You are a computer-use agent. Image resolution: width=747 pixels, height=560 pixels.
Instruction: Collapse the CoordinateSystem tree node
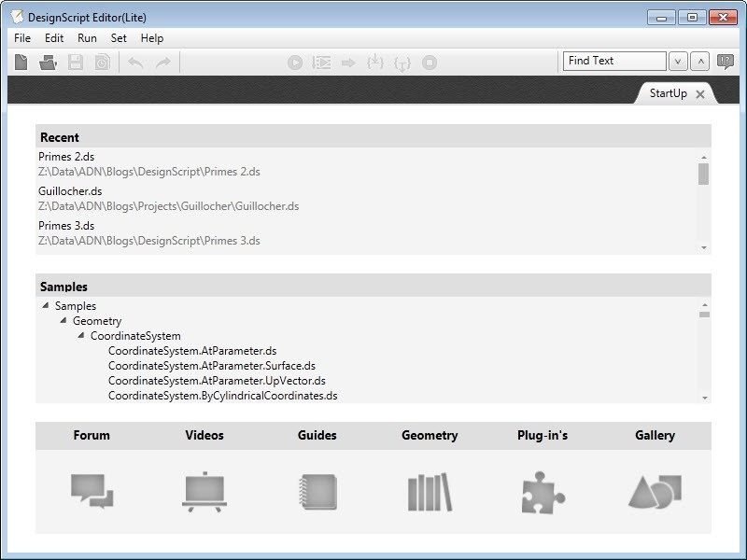(x=81, y=335)
